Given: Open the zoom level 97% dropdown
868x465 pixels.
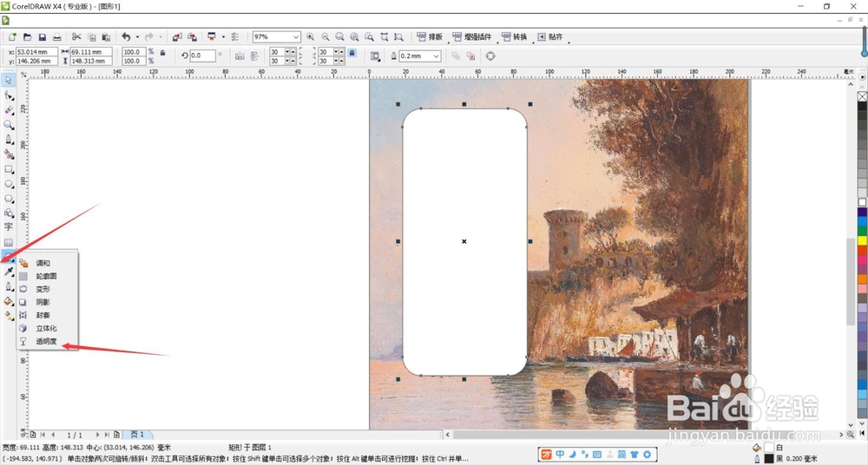Looking at the screenshot, I should click(296, 37).
